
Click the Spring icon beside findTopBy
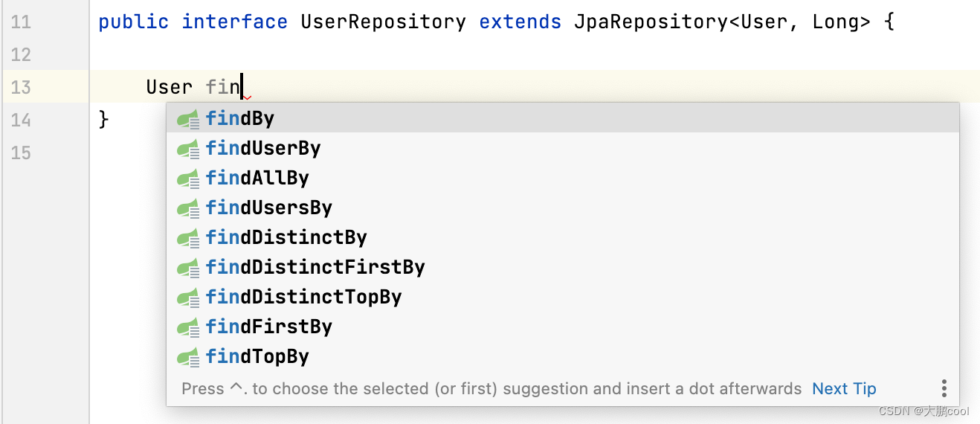click(x=188, y=357)
